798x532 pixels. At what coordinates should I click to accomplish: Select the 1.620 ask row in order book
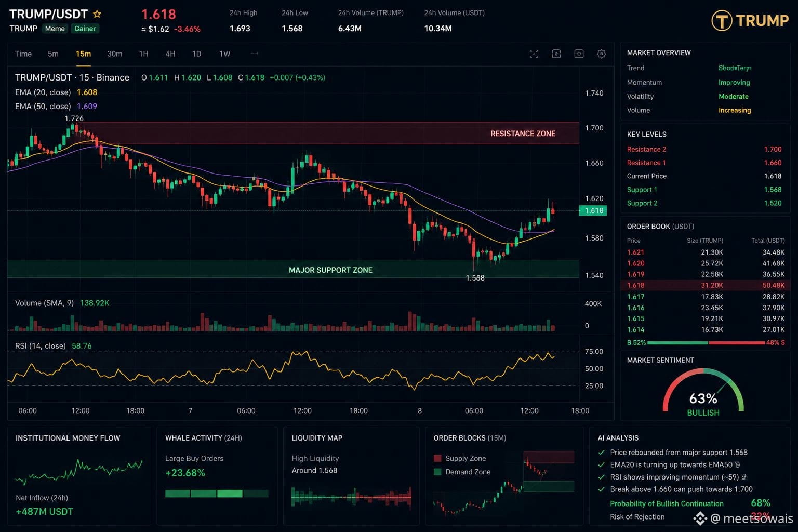(x=706, y=263)
